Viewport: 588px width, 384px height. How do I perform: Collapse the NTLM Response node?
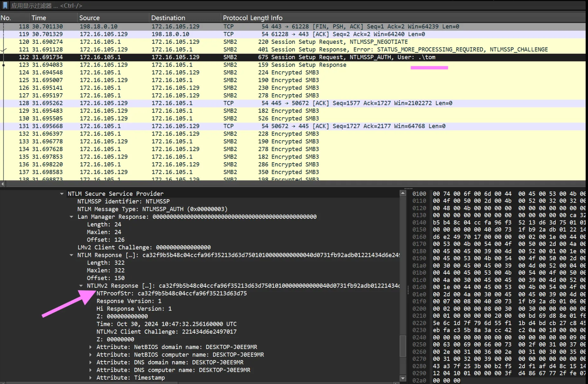click(71, 255)
